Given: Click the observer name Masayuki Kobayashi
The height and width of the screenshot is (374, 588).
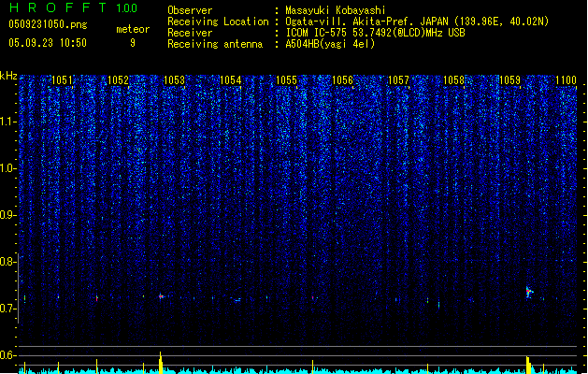Looking at the screenshot, I should coord(336,10).
